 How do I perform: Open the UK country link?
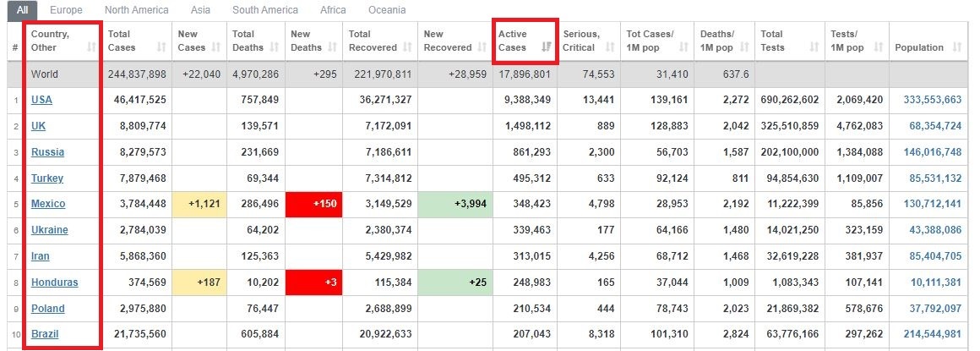point(38,126)
